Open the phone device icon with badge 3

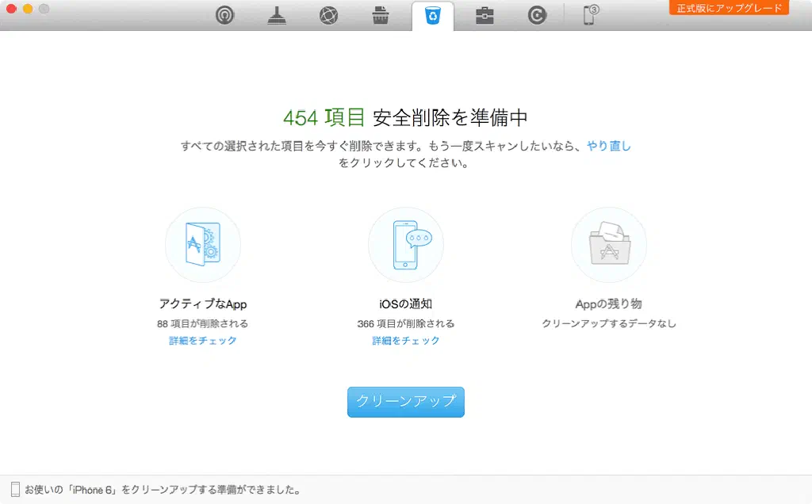click(x=590, y=15)
